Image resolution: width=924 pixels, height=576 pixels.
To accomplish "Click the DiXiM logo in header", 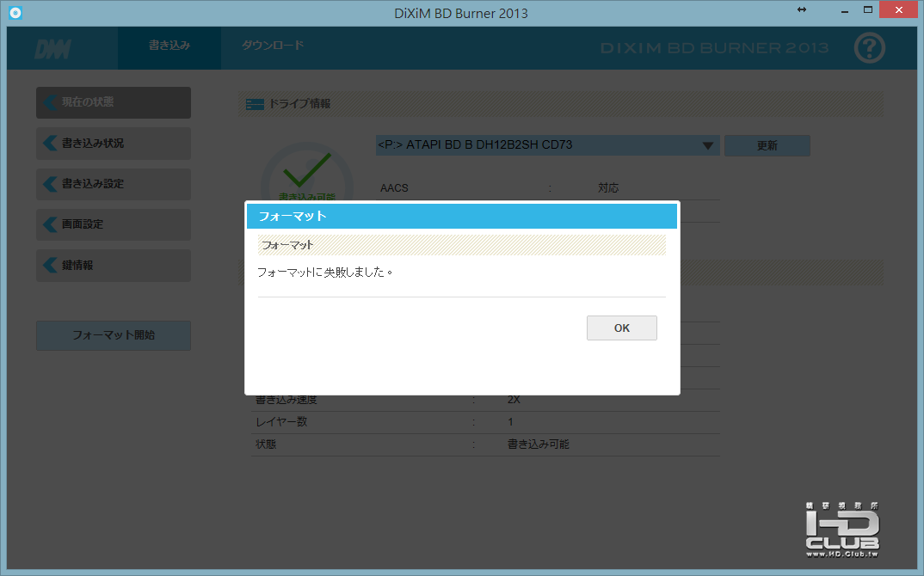I will click(x=53, y=50).
